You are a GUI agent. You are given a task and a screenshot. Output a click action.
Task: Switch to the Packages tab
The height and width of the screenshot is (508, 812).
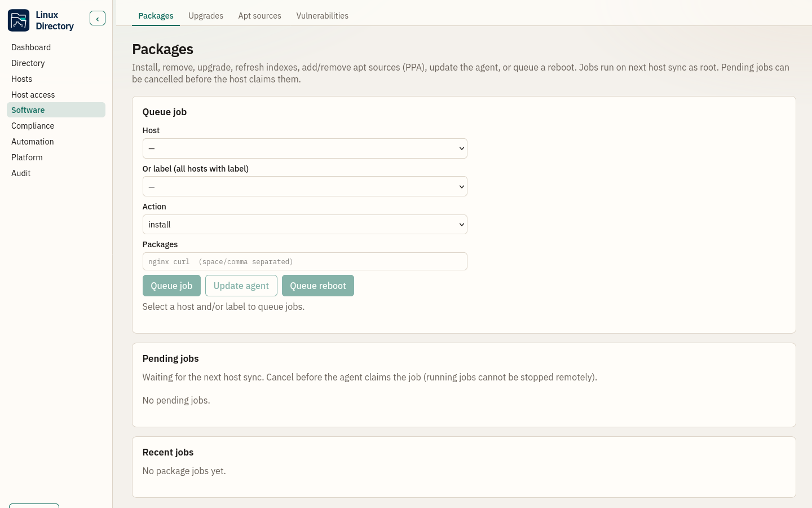156,16
